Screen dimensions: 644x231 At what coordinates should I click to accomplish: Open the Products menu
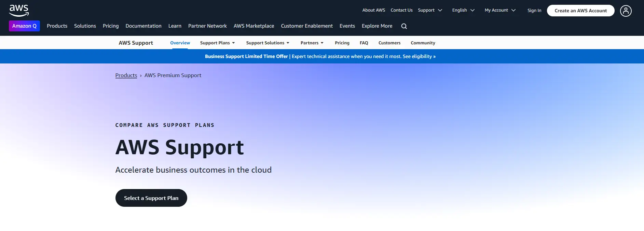coord(57,26)
